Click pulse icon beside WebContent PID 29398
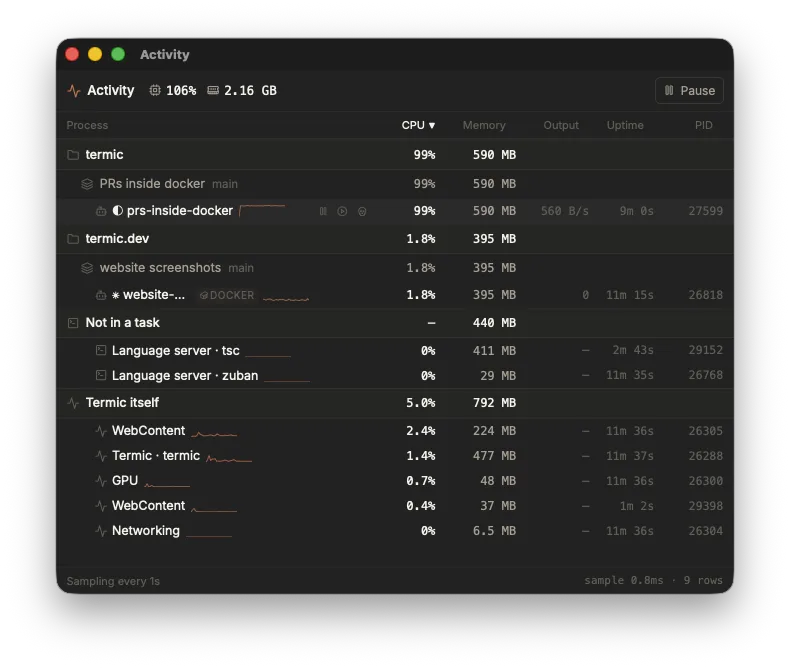790x668 pixels. pyautogui.click(x=101, y=506)
